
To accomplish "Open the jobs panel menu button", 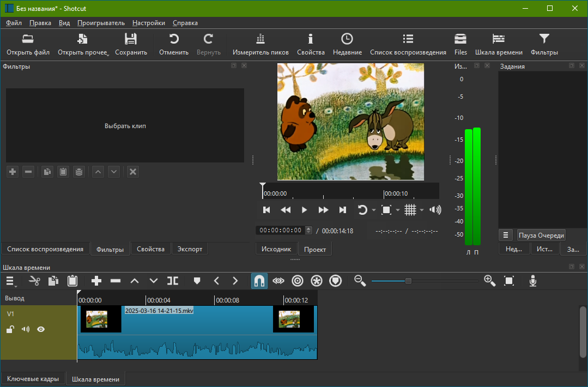I will click(x=506, y=235).
